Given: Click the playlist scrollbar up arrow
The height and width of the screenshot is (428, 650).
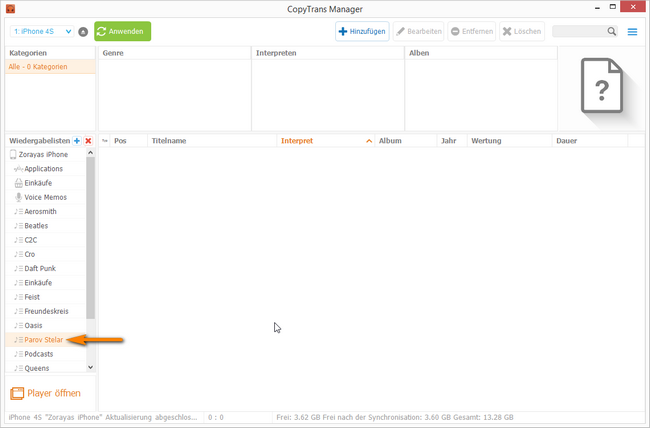Looking at the screenshot, I should [91, 153].
